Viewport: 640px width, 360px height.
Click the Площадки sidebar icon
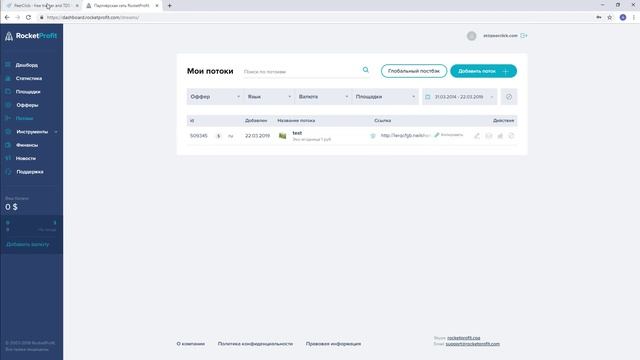(8, 91)
